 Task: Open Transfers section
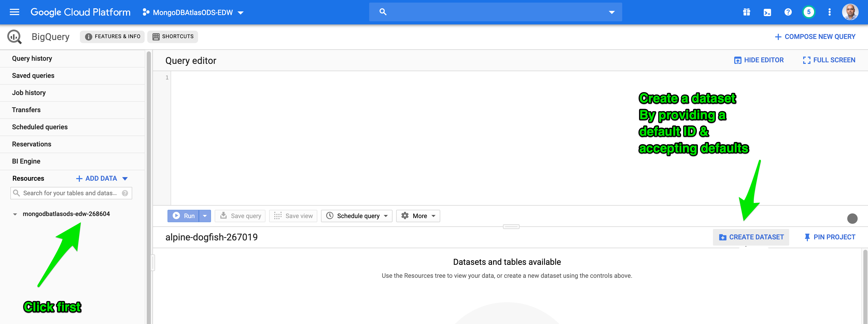click(x=72, y=110)
